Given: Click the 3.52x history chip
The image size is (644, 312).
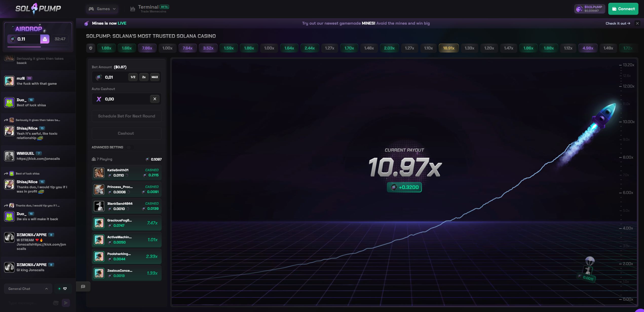Looking at the screenshot, I should [x=208, y=48].
